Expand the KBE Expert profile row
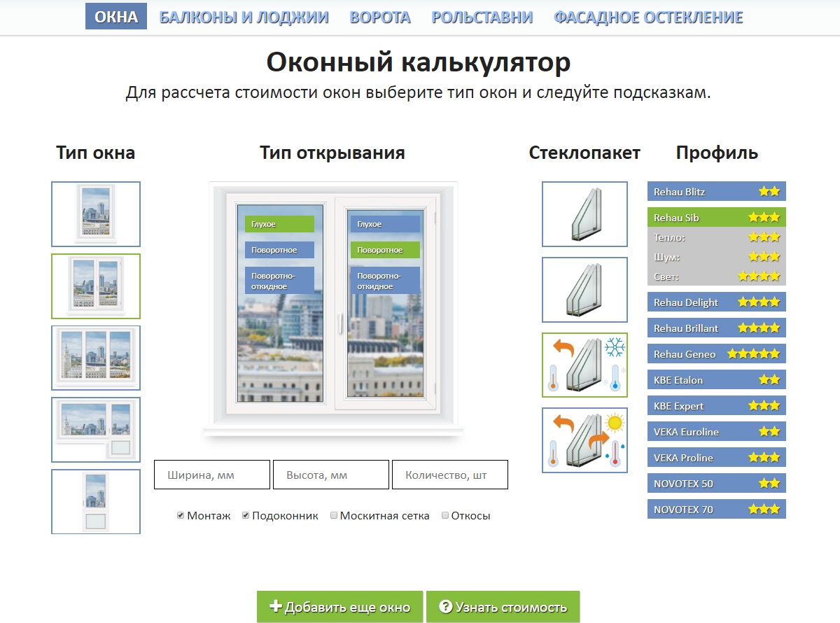 coord(716,406)
